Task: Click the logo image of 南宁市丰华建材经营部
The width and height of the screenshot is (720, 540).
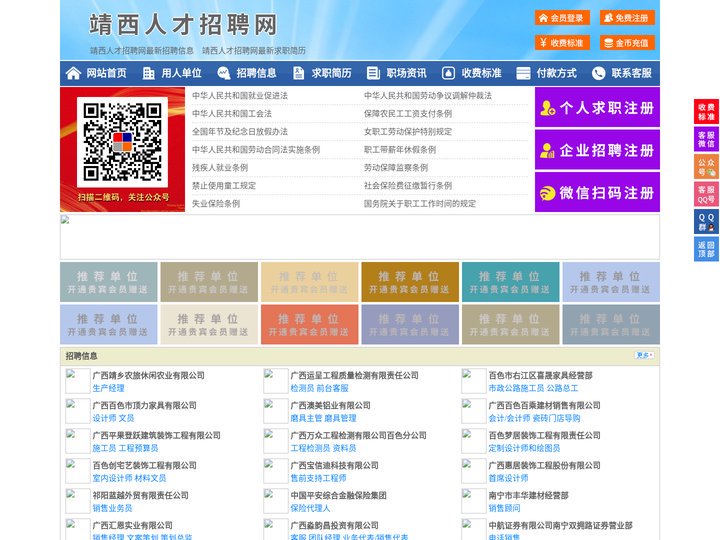Action: click(473, 501)
